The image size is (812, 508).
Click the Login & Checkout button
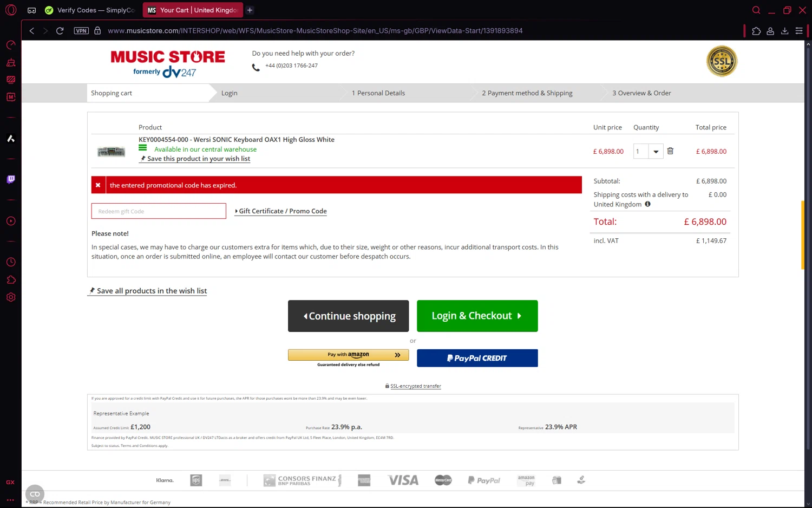point(477,316)
